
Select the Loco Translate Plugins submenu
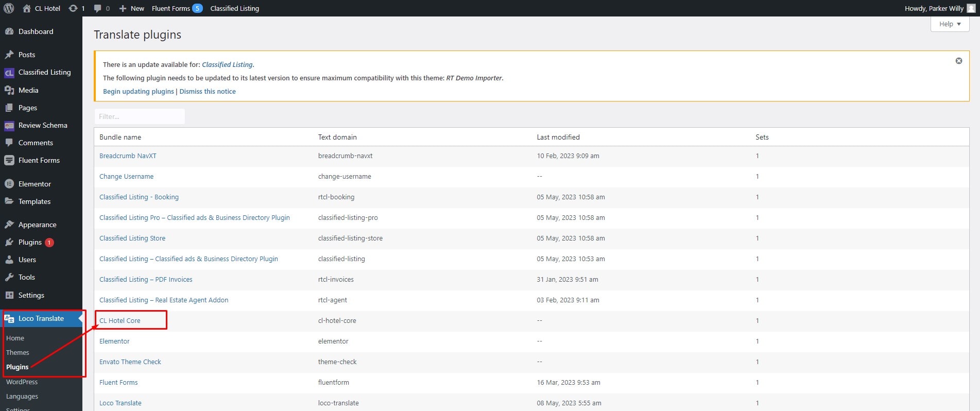coord(17,367)
